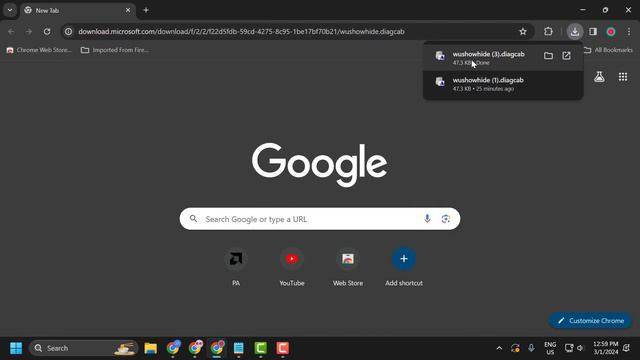Open the Windows Start menu

[x=16, y=348]
